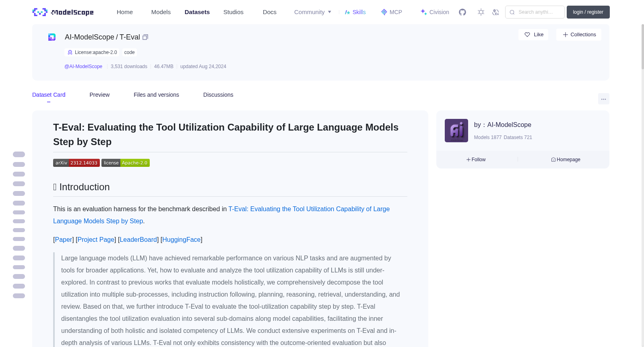Screen dimensions: 644x347
Task: Open the more options ellipsis button
Action: click(603, 99)
